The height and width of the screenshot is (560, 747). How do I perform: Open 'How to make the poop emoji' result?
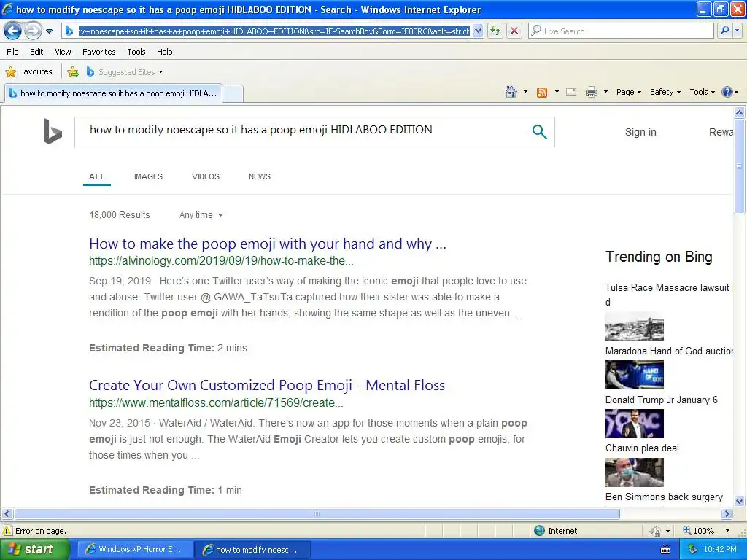tap(267, 244)
